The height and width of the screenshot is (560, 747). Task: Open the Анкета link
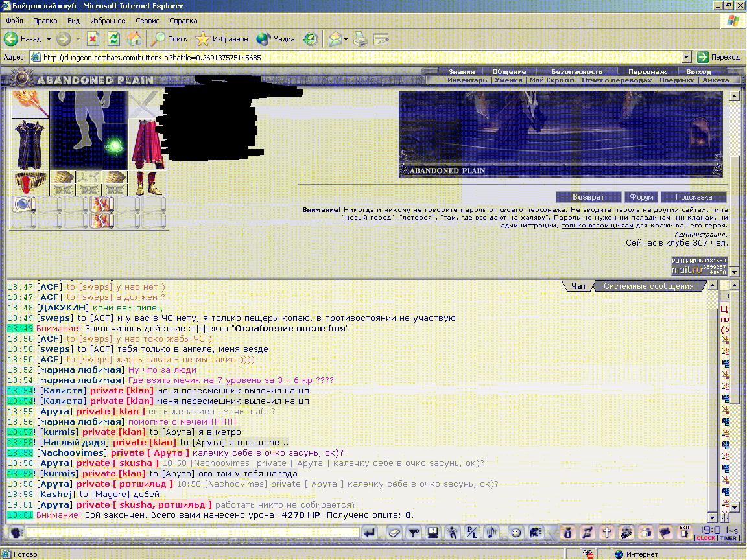[716, 80]
